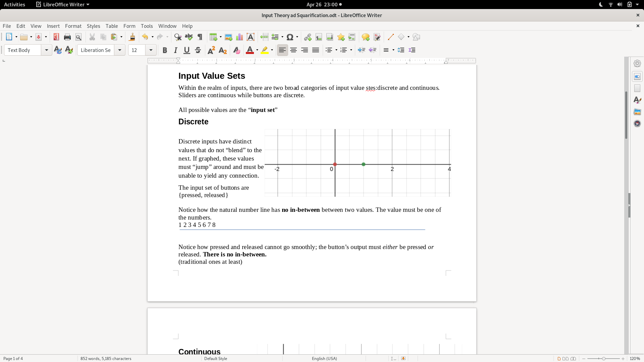The height and width of the screenshot is (362, 644).
Task: Open basic shapes dropdown arrow
Action: pos(409,37)
